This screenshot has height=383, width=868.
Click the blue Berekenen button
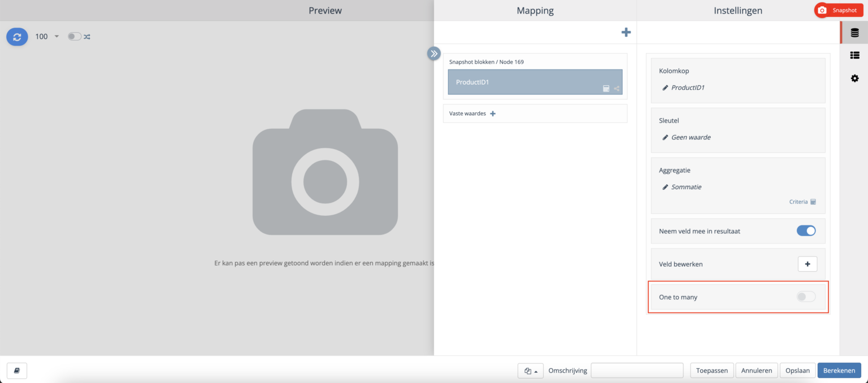coord(839,371)
